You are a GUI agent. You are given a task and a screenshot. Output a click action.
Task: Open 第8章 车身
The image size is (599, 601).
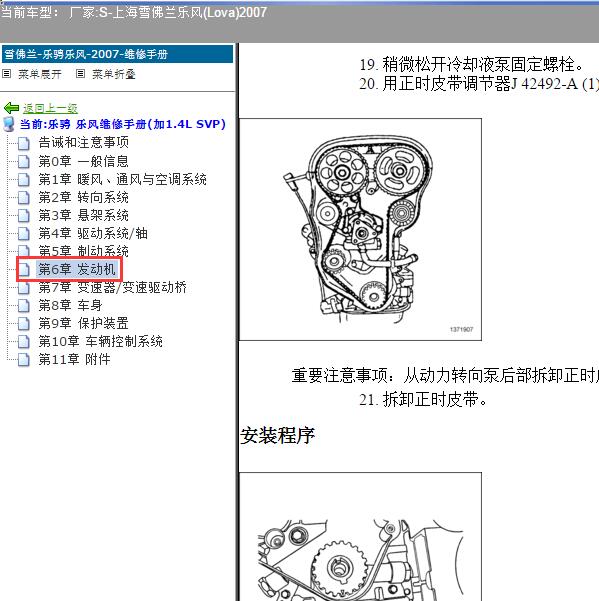pyautogui.click(x=71, y=305)
